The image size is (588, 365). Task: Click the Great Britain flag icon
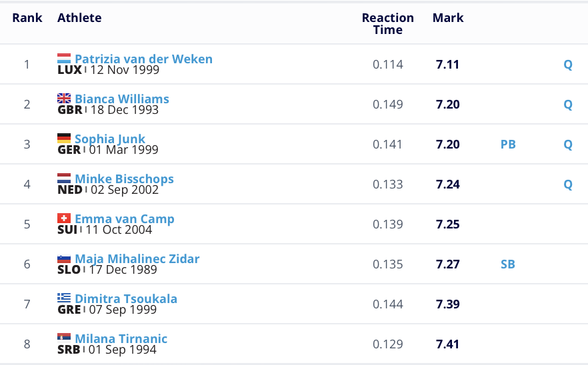tap(64, 99)
